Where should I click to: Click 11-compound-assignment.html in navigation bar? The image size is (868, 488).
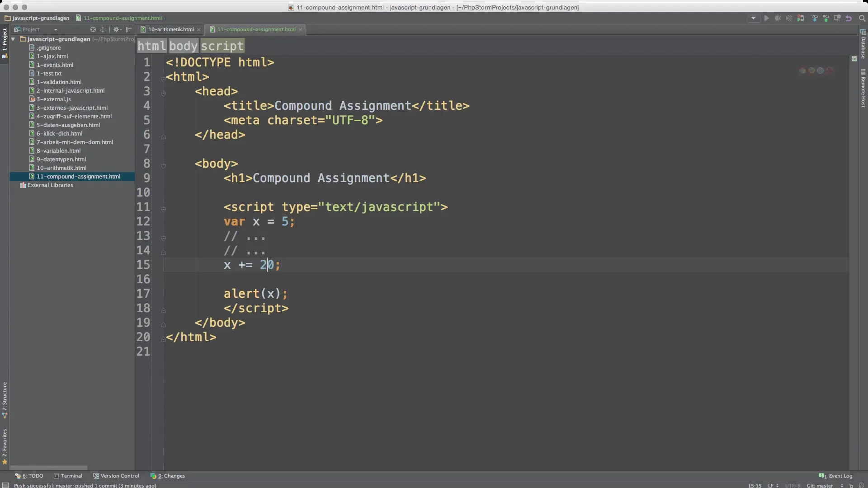tap(119, 18)
